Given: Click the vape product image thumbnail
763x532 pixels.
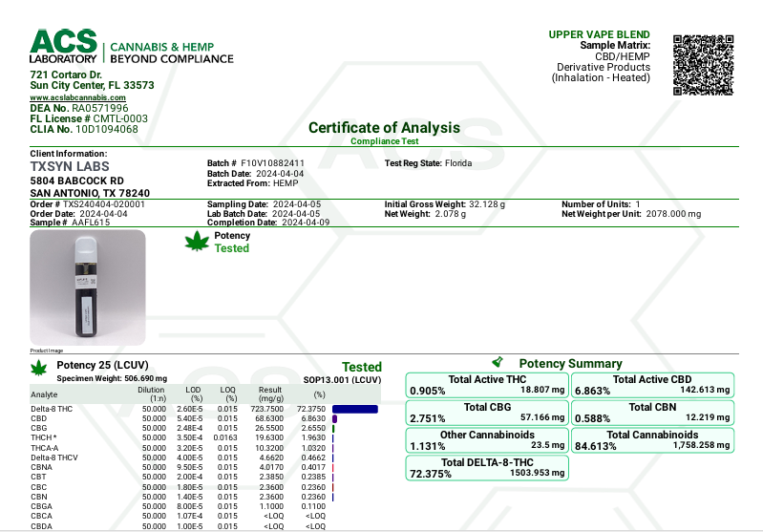Looking at the screenshot, I should 88,287.
